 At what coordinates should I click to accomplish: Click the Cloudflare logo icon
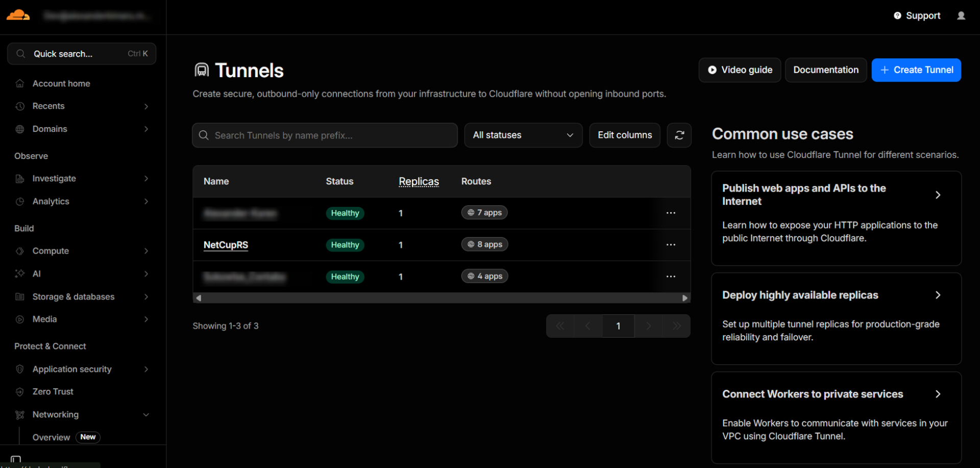[x=18, y=15]
